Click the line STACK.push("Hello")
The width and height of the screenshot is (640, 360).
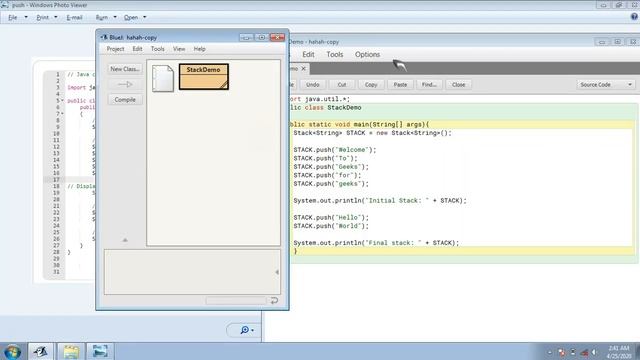(331, 218)
